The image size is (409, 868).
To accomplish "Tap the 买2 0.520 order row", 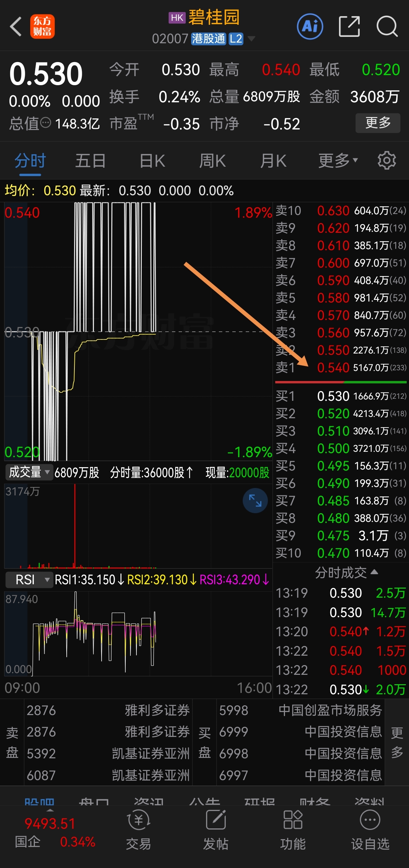I will [x=341, y=414].
